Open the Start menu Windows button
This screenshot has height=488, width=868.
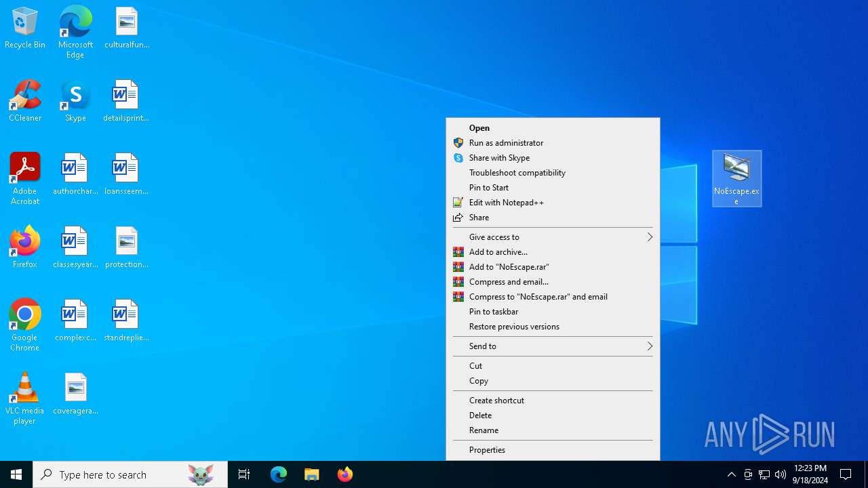(16, 474)
